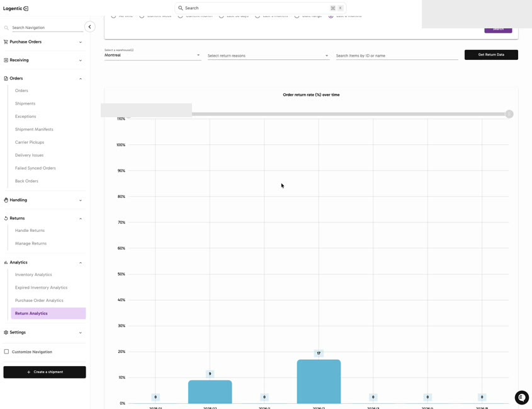Collapse sidebar with the left-arrow button
The image size is (532, 409).
tap(89, 26)
